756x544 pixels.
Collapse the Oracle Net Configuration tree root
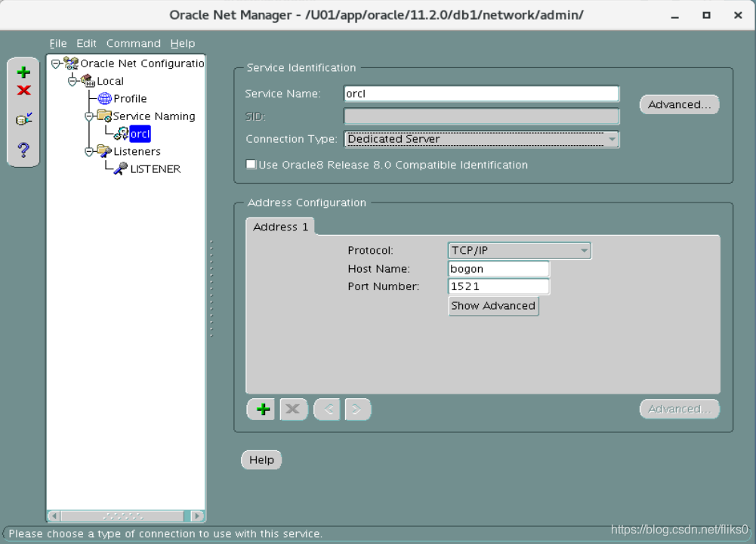point(56,63)
